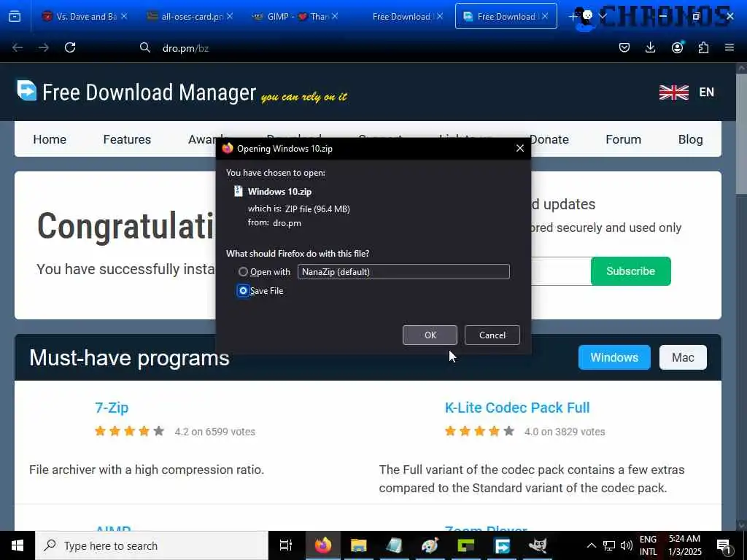
Task: Select the Save File radio button
Action: (x=243, y=290)
